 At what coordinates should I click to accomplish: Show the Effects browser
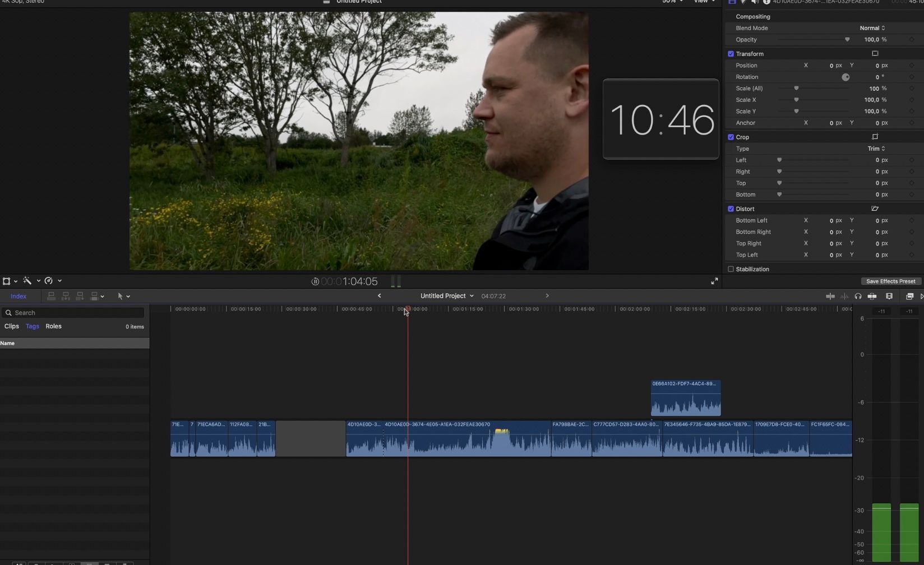pyautogui.click(x=909, y=296)
